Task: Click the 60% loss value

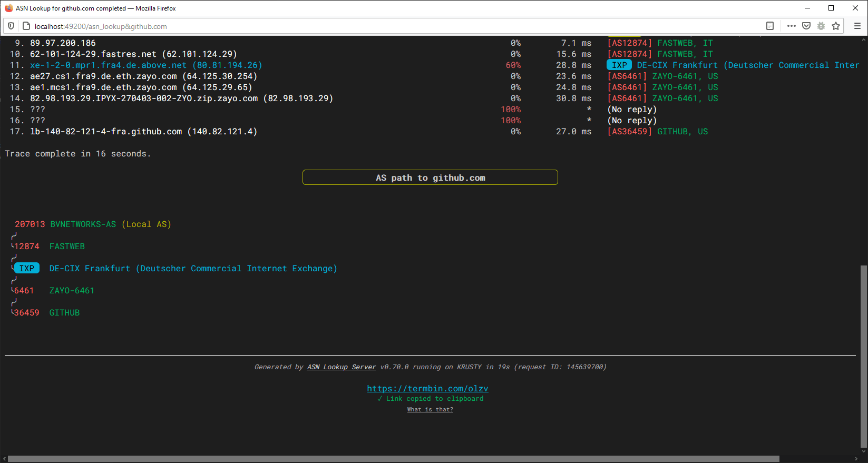Action: [x=513, y=65]
